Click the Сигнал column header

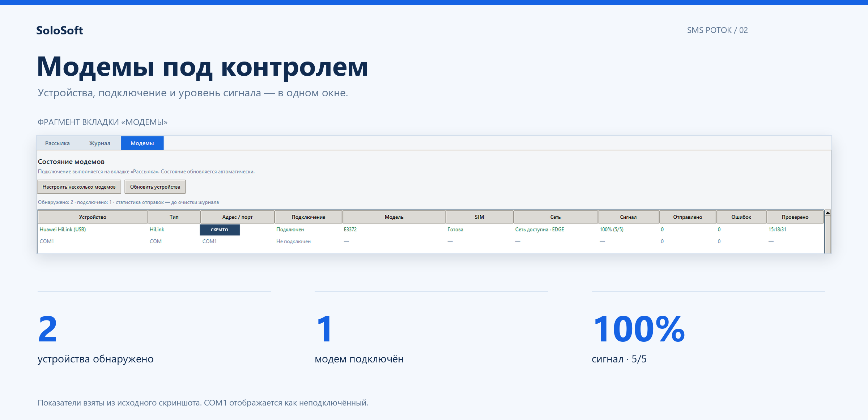click(x=628, y=217)
